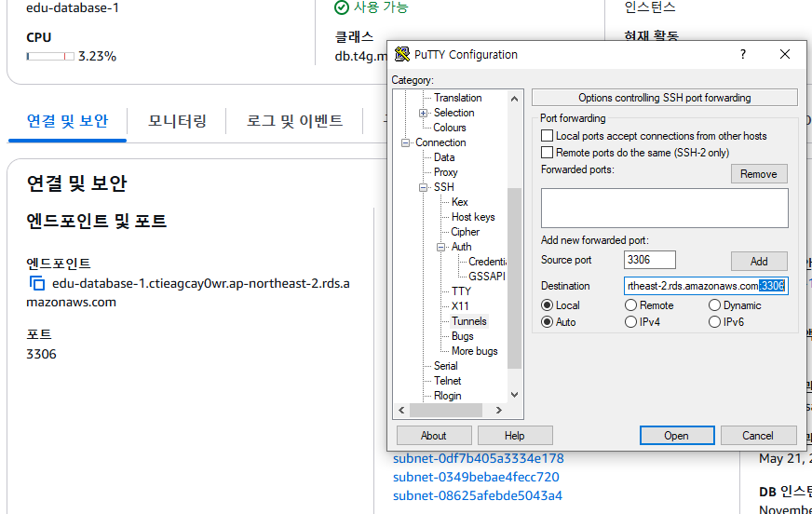Click the category tree's right scroll arrow
812x514 pixels.
tap(499, 410)
